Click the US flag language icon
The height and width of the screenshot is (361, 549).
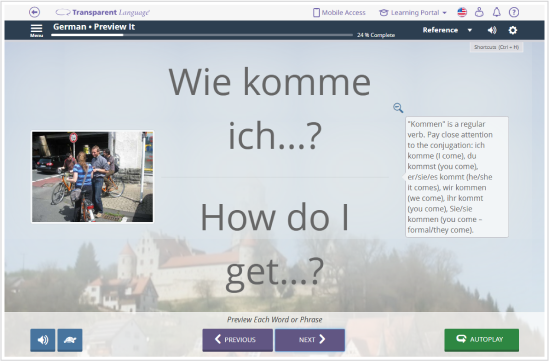pyautogui.click(x=462, y=13)
